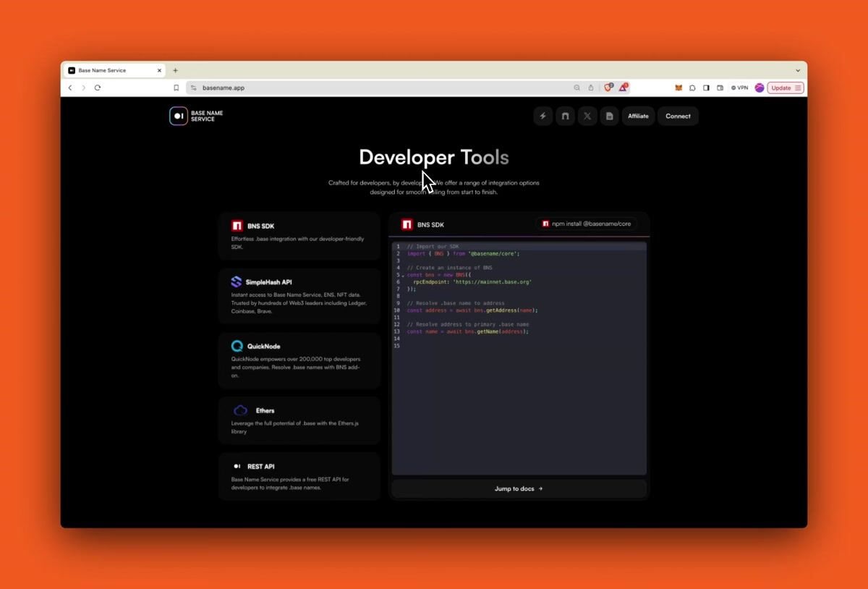Open the Brave Rewards triangle icon
The height and width of the screenshot is (589, 868).
pyautogui.click(x=623, y=87)
